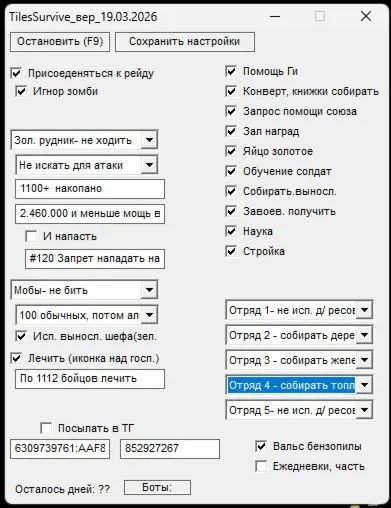Check the Ежедневки, часть option
The width and height of the screenshot is (391, 508).
pos(261,466)
